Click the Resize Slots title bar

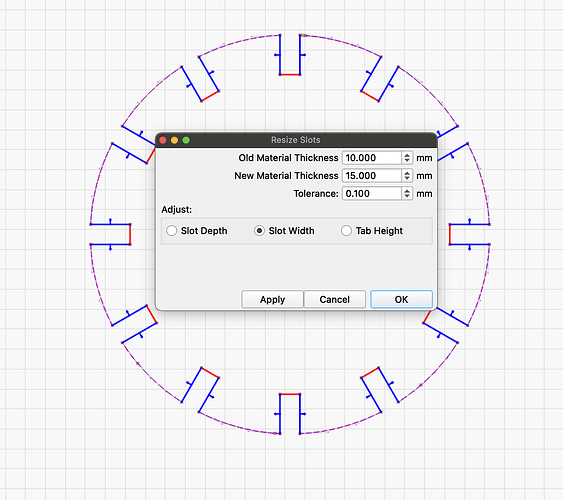[x=296, y=140]
